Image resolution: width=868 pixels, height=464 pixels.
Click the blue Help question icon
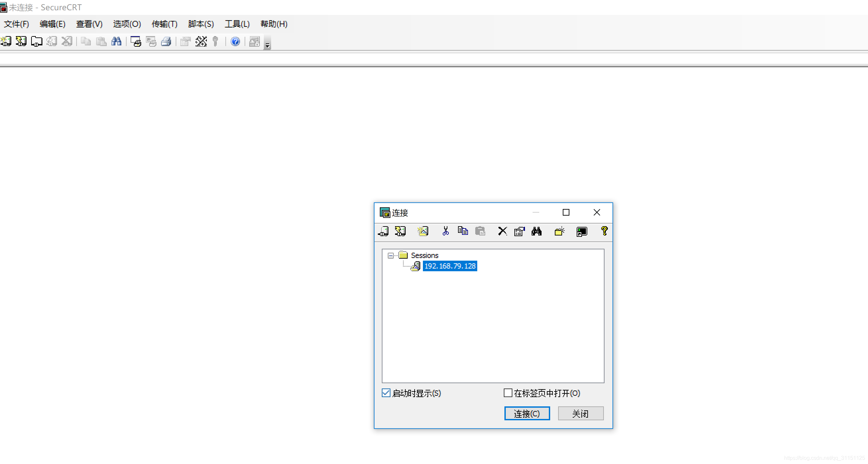click(235, 41)
